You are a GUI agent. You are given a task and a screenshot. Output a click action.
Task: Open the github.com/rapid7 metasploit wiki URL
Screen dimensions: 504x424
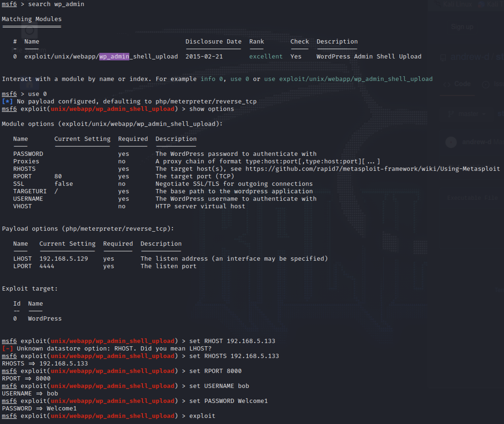[373, 169]
